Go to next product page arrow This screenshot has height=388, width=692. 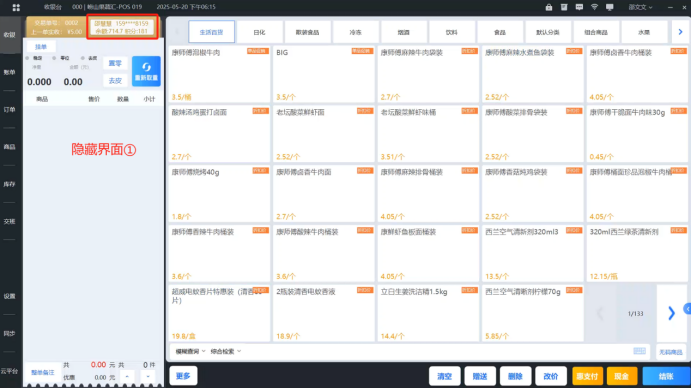tap(671, 313)
